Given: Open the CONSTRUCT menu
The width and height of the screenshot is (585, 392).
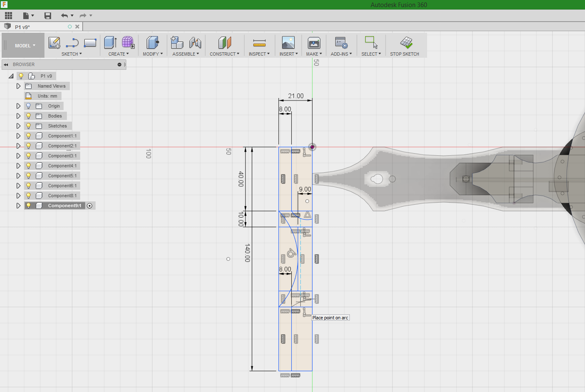Looking at the screenshot, I should pyautogui.click(x=224, y=54).
